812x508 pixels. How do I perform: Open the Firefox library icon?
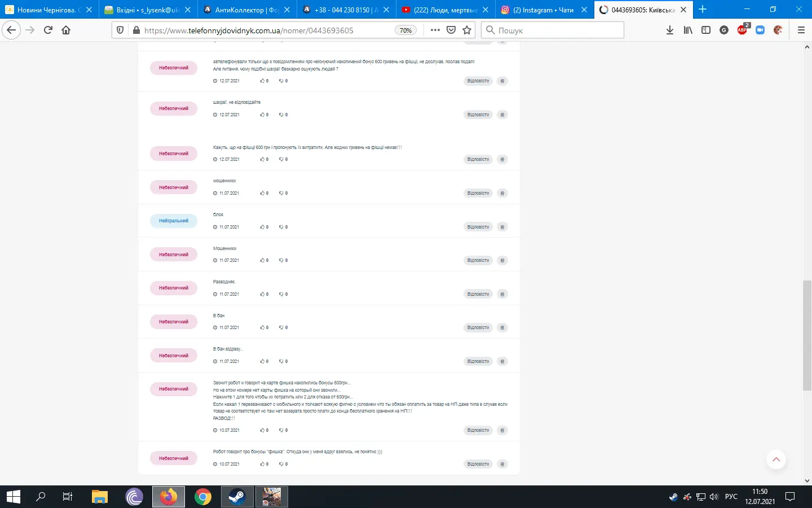pyautogui.click(x=688, y=30)
